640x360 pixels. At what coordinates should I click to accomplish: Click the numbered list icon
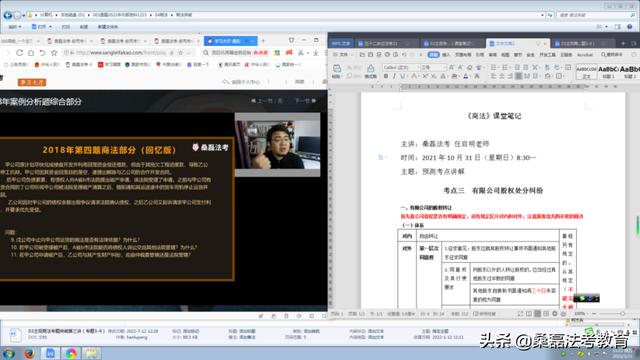point(504,67)
